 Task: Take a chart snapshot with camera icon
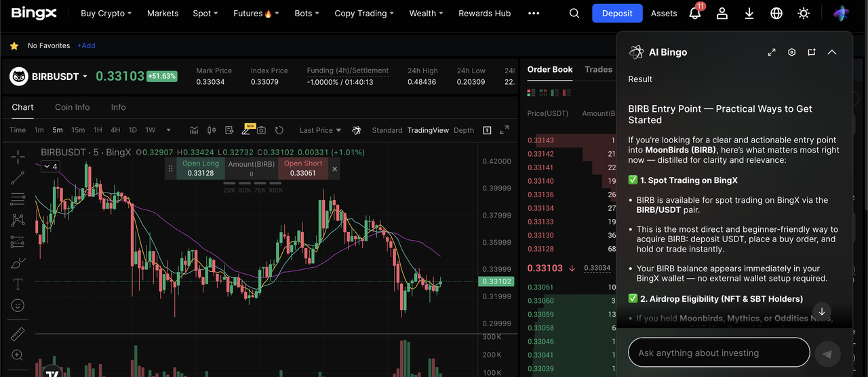click(x=261, y=130)
